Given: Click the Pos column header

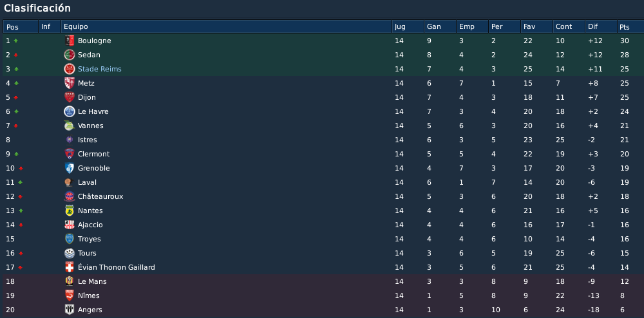Looking at the screenshot, I should tap(21, 26).
